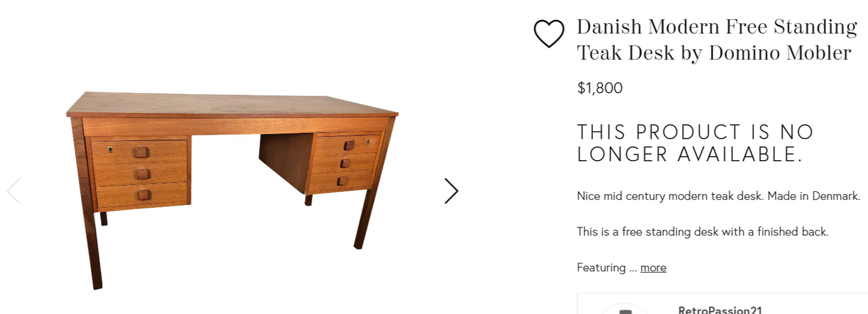Click the bottom left drawer handle in the photo
This screenshot has height=314, width=868.
144,195
